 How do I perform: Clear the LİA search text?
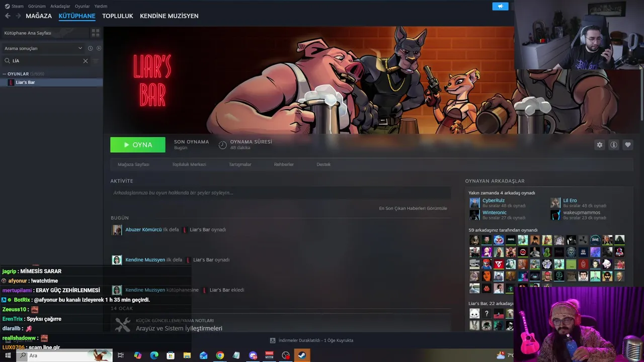tap(86, 61)
